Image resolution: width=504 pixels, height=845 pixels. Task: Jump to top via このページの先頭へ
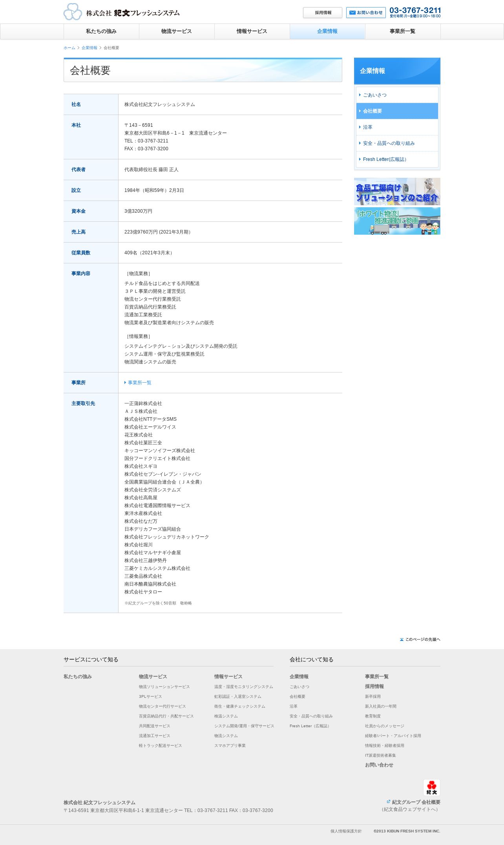(x=420, y=639)
